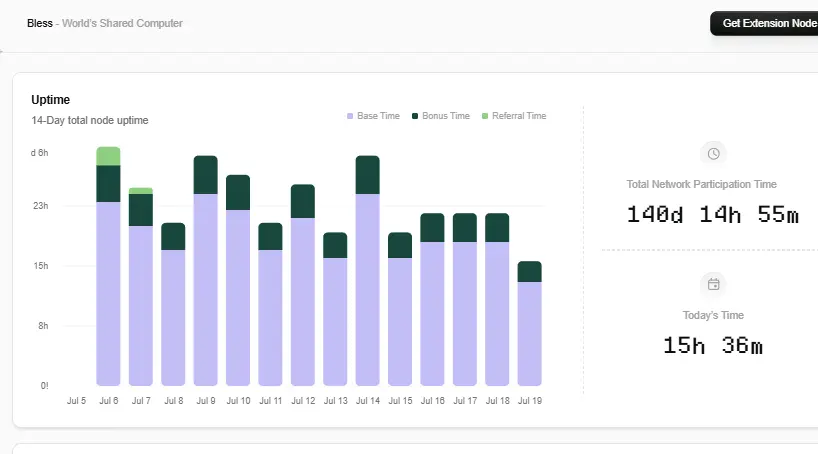
Task: Select the Jul 7 uptime bar
Action: pyautogui.click(x=141, y=286)
